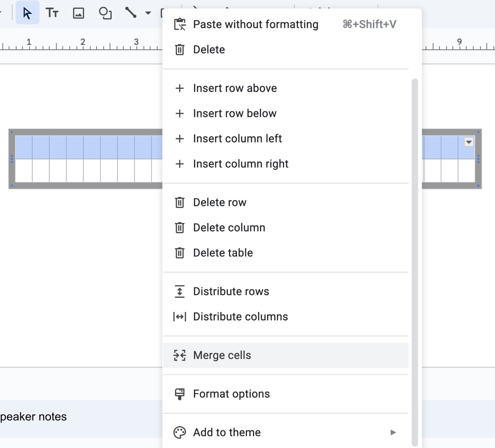
Task: Choose Insert row below
Action: point(286,113)
